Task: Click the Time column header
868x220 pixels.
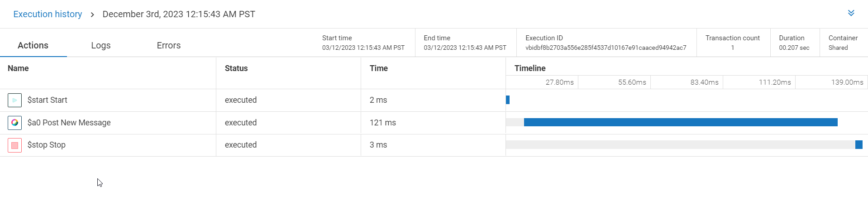Action: click(x=379, y=68)
